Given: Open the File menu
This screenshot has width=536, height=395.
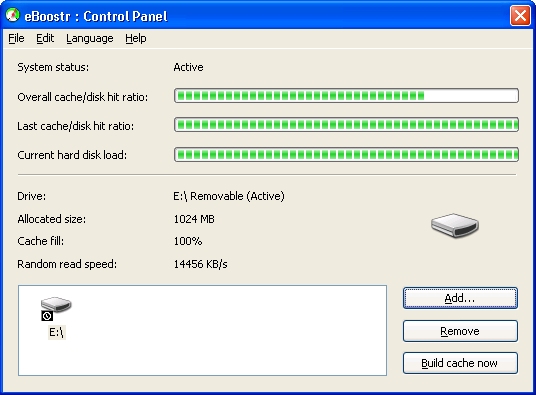Looking at the screenshot, I should tap(16, 38).
